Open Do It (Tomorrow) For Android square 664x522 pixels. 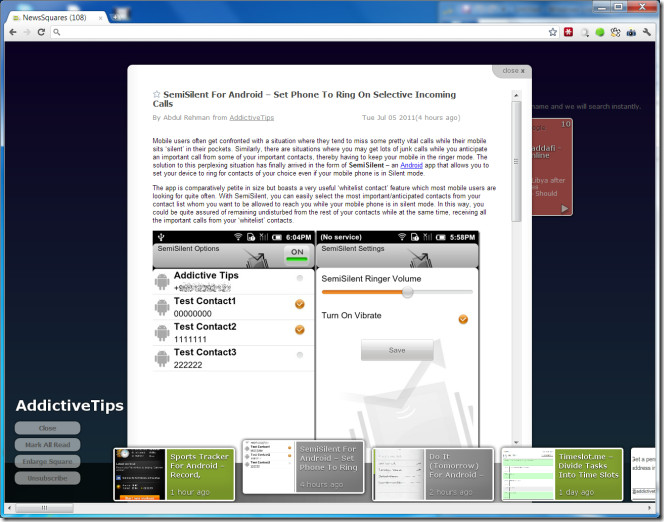[433, 474]
